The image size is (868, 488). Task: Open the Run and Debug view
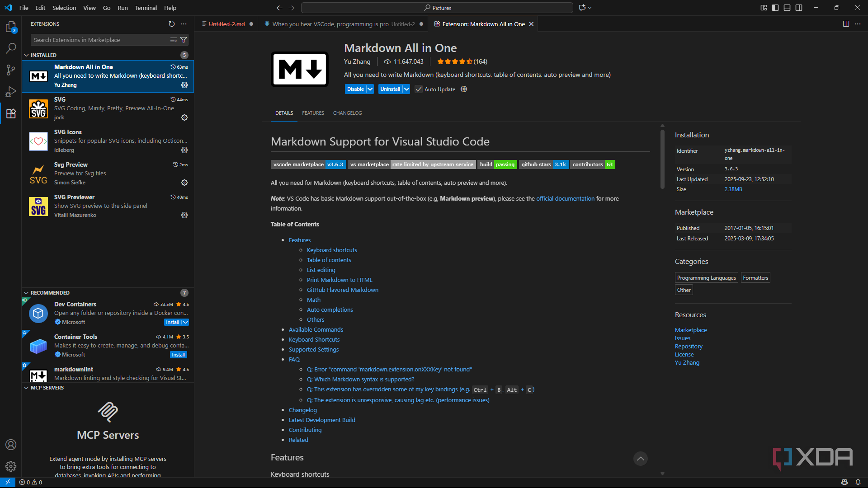pyautogui.click(x=11, y=92)
